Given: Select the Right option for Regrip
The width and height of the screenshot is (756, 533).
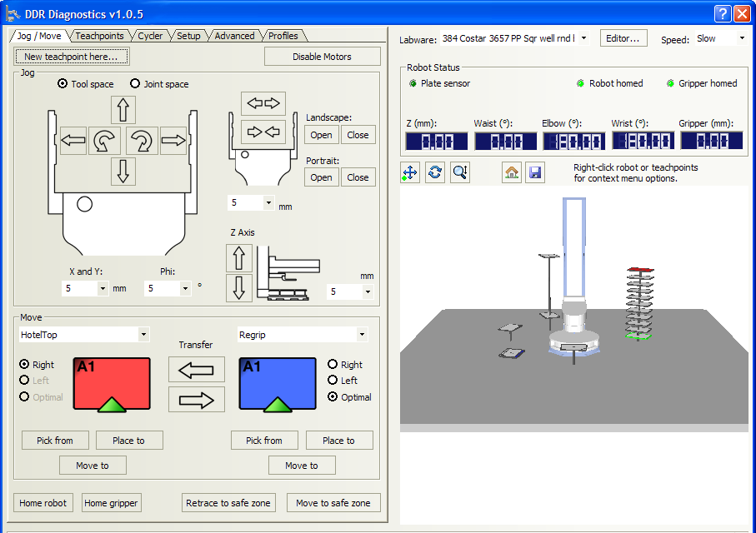Looking at the screenshot, I should (x=333, y=365).
